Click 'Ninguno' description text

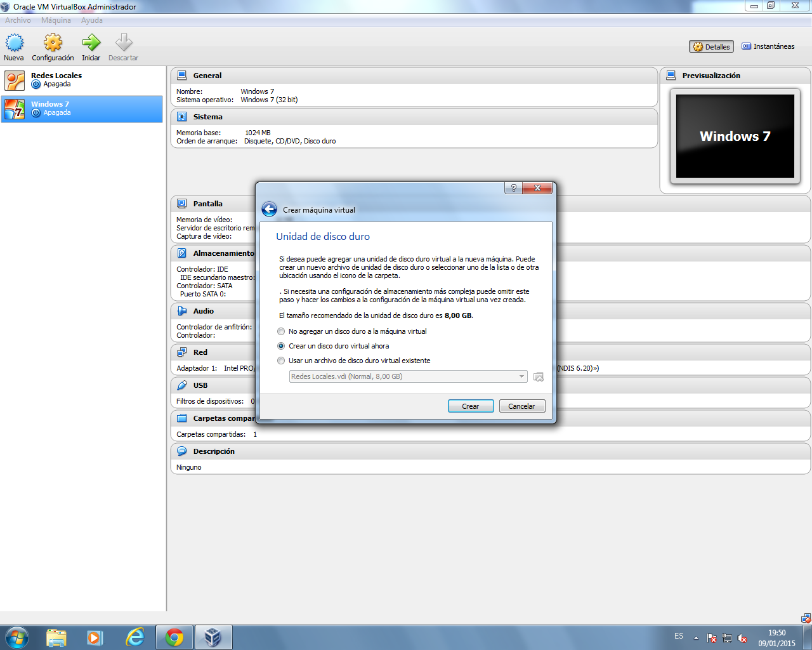189,467
